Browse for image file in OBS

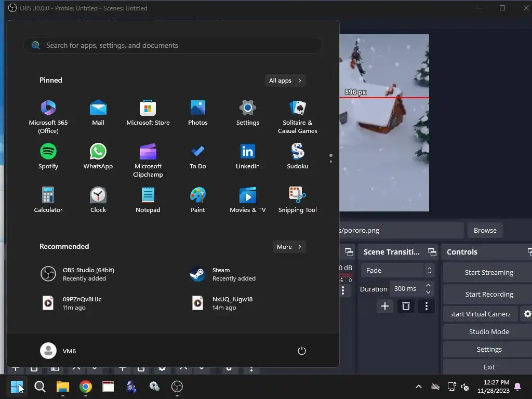485,230
